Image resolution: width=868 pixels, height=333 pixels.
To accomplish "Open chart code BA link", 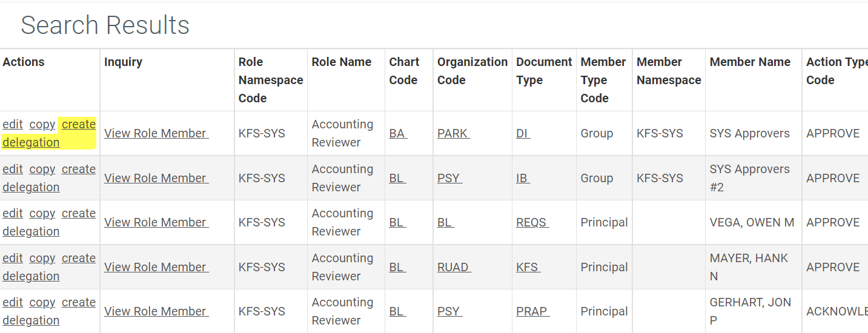I will pos(398,134).
